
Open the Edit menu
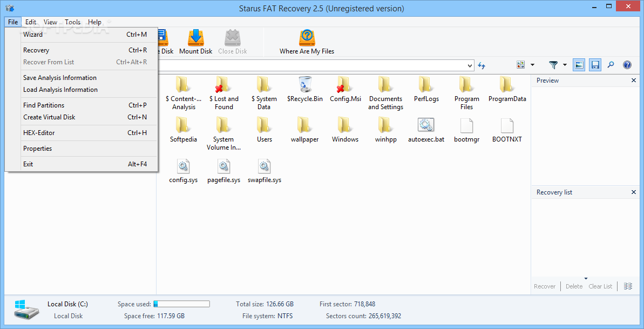pos(31,22)
